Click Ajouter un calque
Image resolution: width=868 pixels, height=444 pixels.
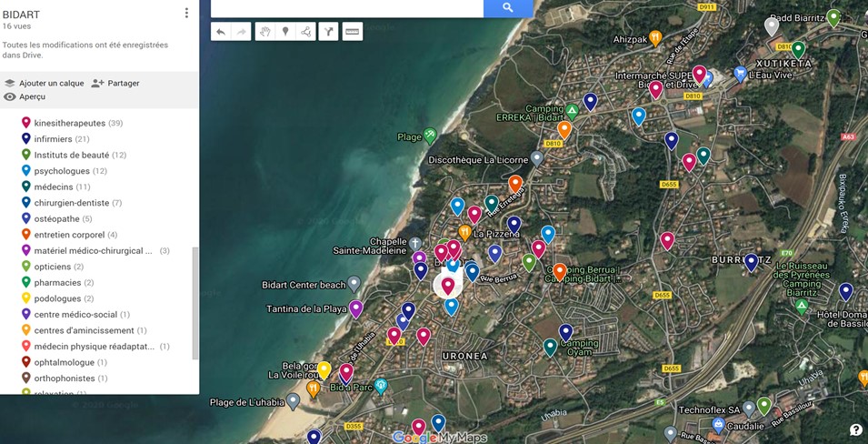[x=45, y=83]
